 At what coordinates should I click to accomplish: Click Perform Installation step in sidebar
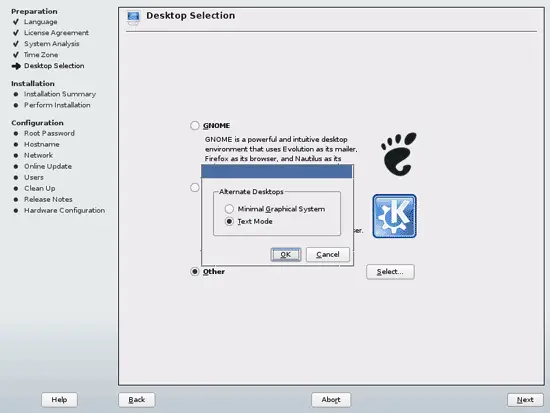57,105
